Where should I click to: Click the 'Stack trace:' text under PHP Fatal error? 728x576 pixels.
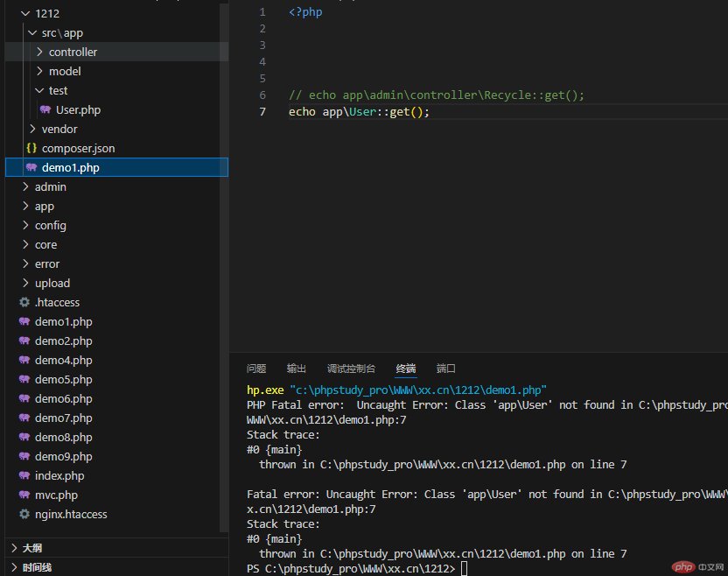coord(283,435)
